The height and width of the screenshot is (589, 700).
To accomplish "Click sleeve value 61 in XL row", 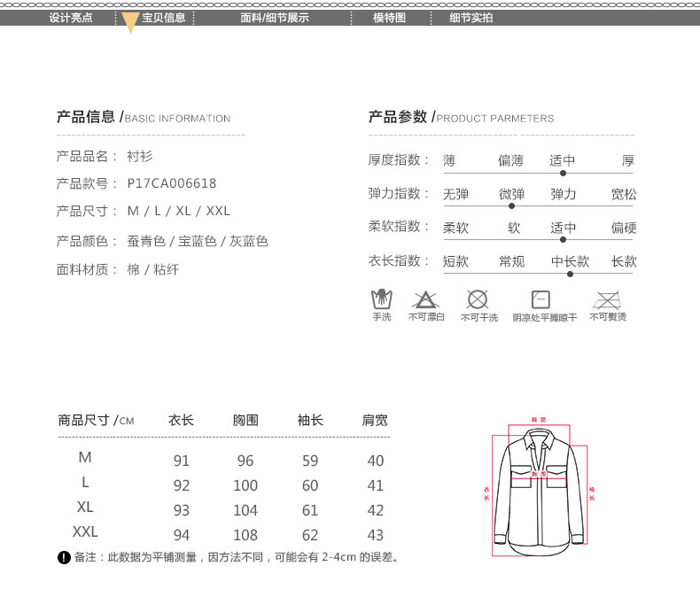I will click(x=310, y=510).
